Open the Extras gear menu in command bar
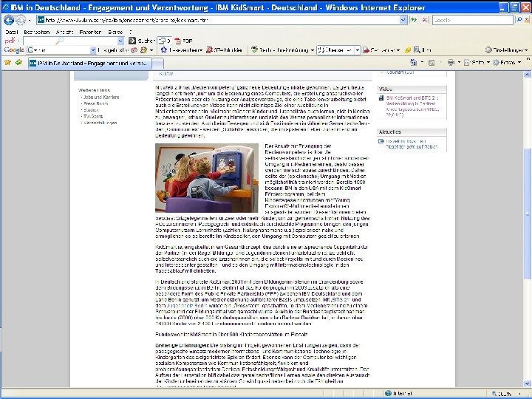Image resolution: width=532 pixels, height=399 pixels. [x=507, y=62]
